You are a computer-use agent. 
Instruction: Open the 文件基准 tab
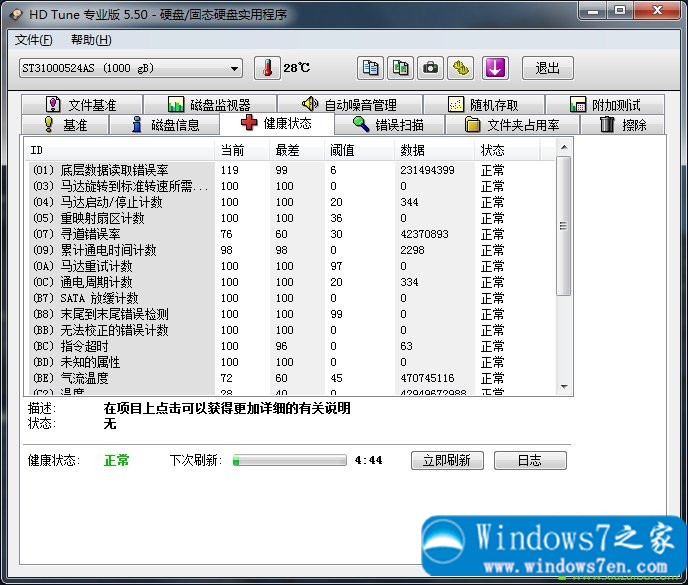click(x=80, y=105)
